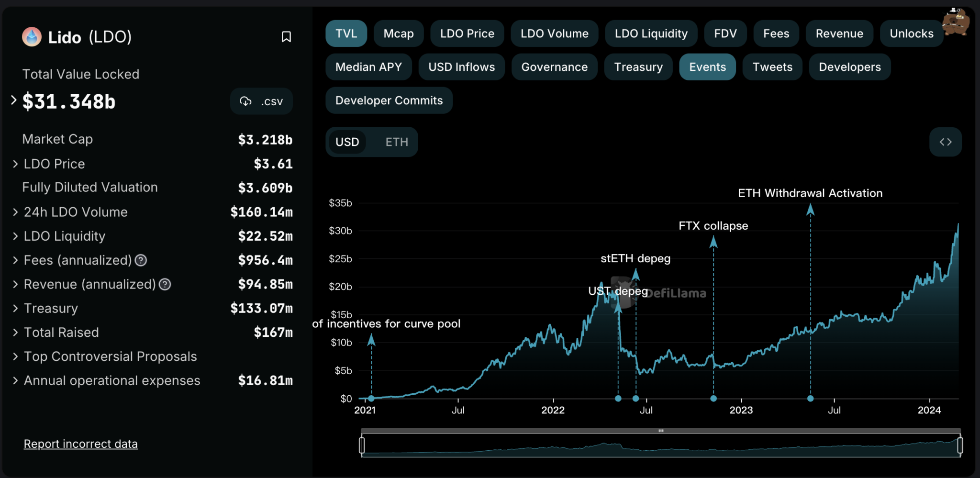Viewport: 980px width, 478px height.
Task: Enable the Developer Commits chart metric
Action: pos(389,100)
